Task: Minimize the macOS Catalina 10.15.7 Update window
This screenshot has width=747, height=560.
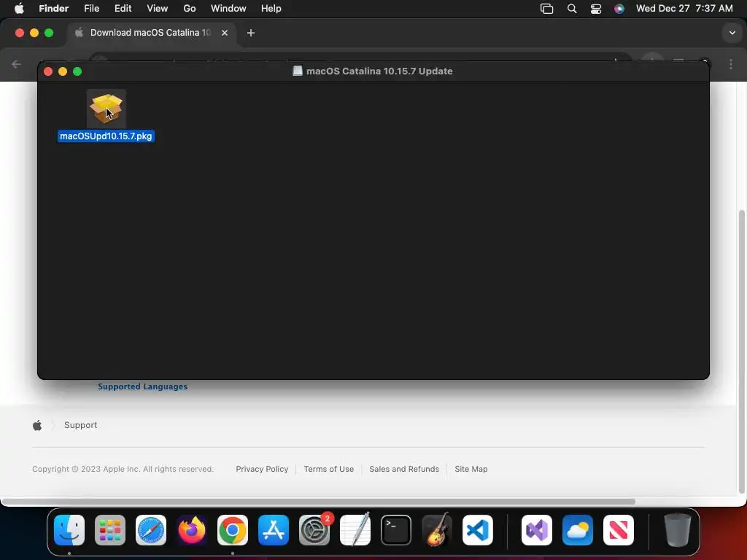Action: 63,71
